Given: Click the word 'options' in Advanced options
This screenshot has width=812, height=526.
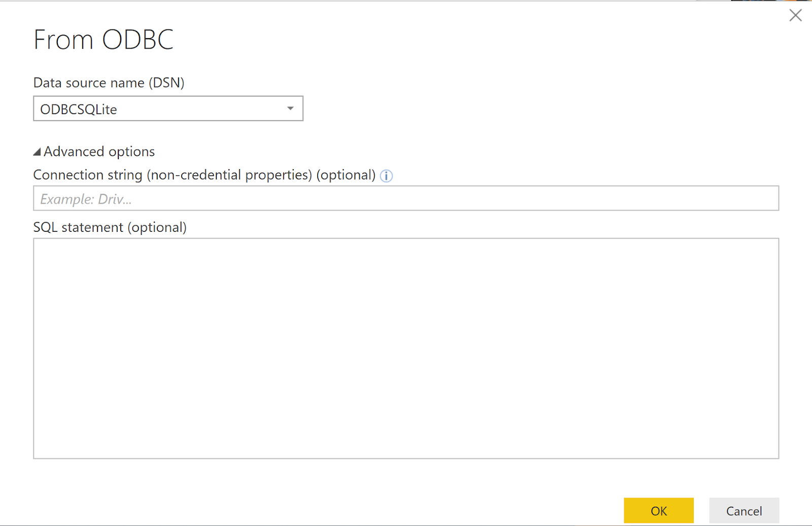Looking at the screenshot, I should coord(131,152).
